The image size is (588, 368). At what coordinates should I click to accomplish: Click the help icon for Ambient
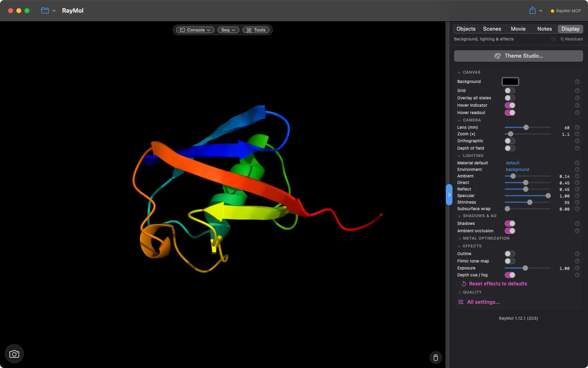[x=577, y=176]
